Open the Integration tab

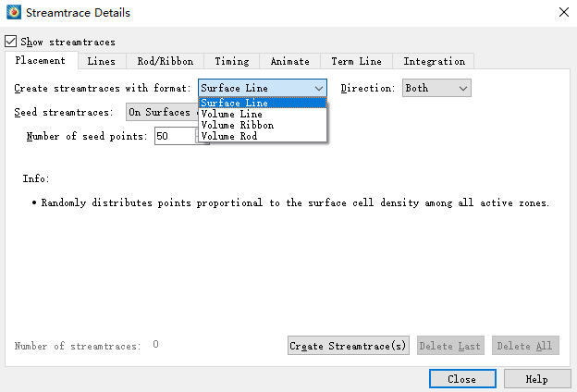point(434,61)
